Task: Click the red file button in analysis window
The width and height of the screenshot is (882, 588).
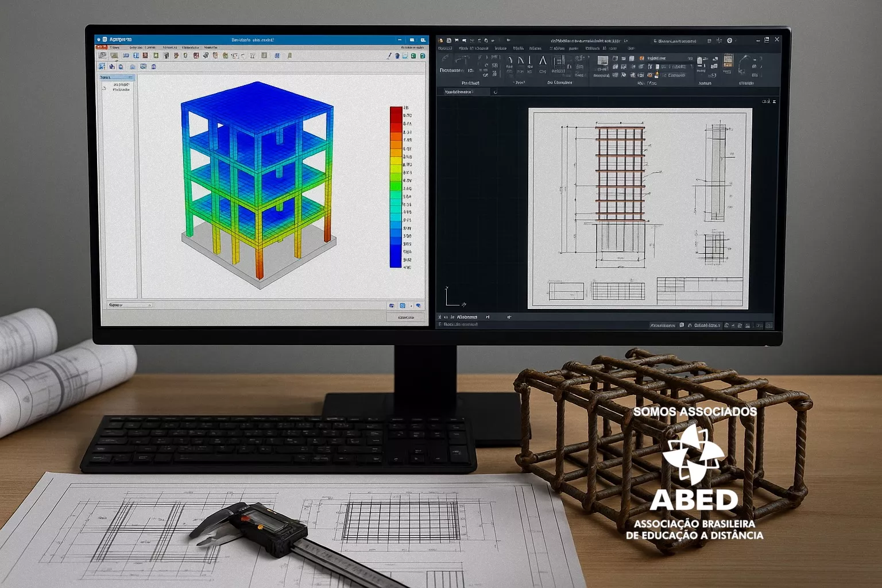Action: [102, 47]
